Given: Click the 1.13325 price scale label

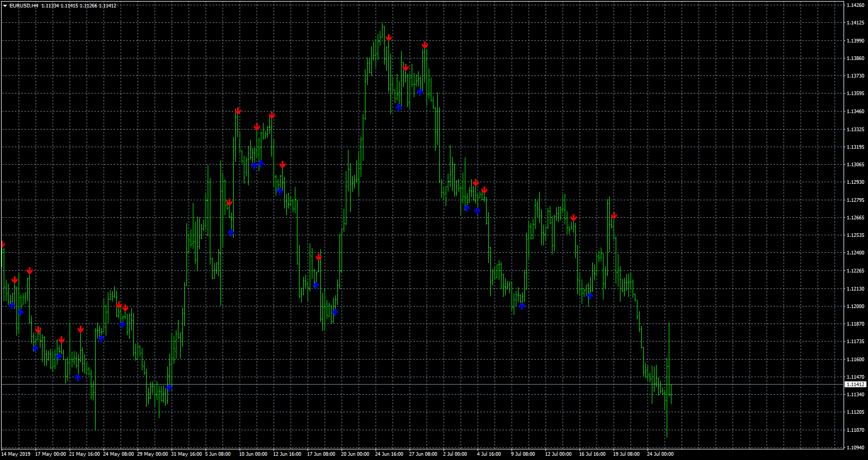Looking at the screenshot, I should pos(855,129).
